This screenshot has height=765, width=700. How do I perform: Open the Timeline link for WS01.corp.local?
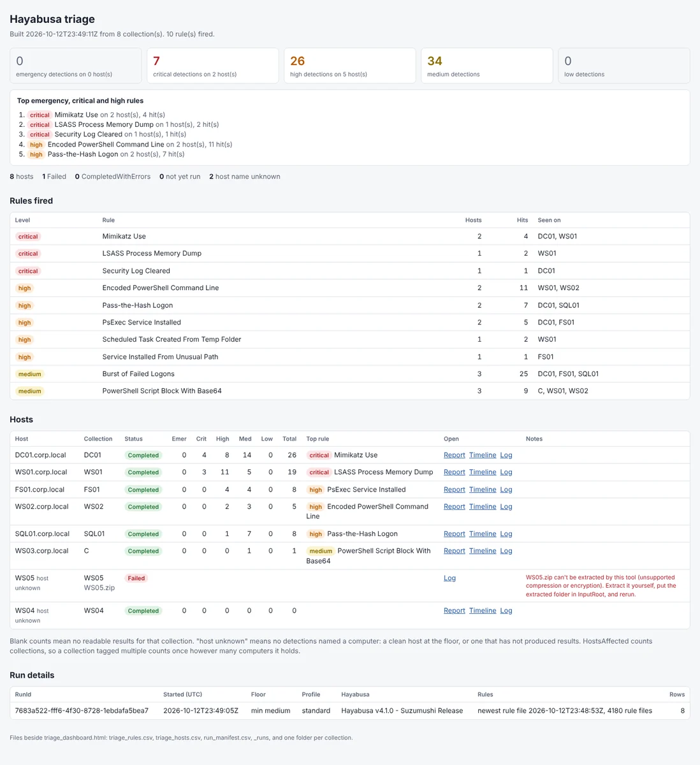point(483,472)
